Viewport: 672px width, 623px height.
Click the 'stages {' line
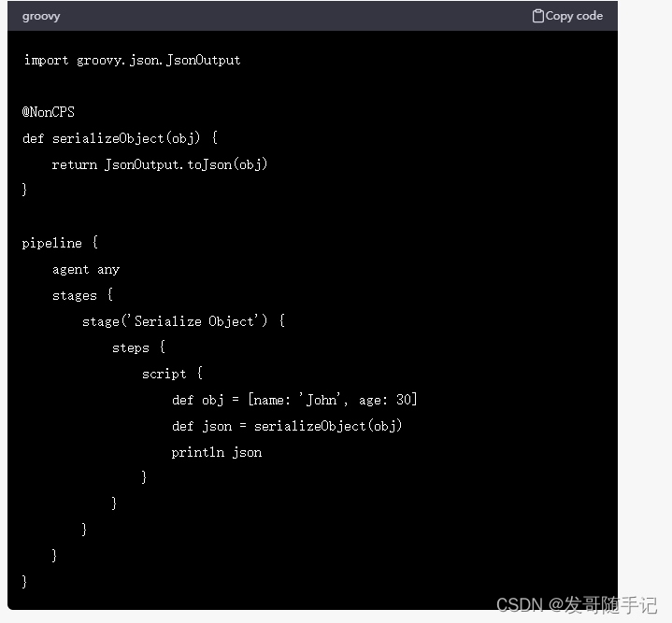coord(82,295)
